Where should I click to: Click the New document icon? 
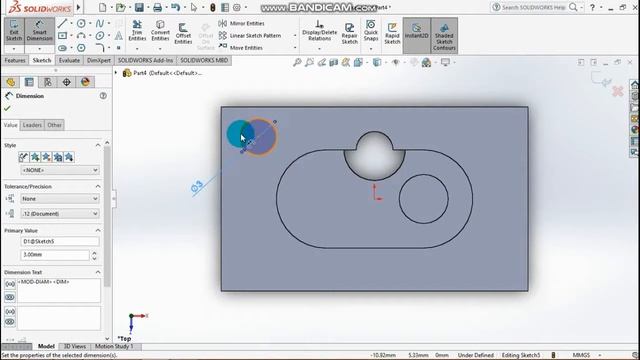tap(102, 7)
